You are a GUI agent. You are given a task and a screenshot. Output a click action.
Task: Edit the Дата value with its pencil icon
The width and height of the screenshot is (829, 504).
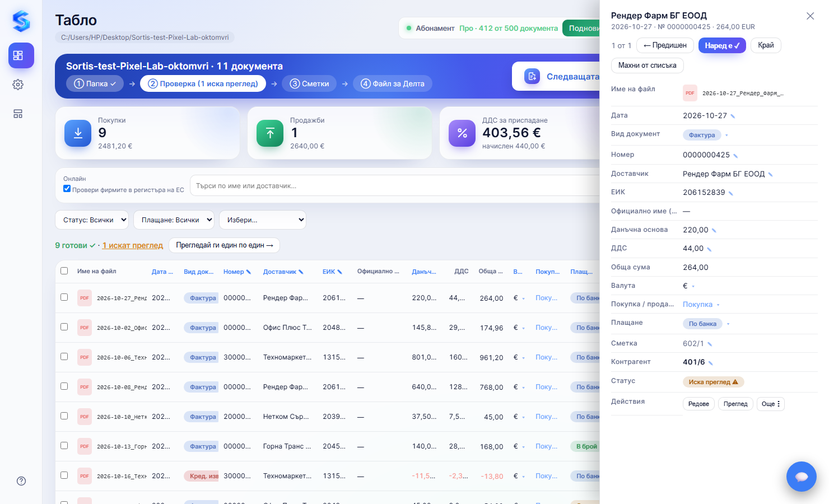click(x=733, y=116)
